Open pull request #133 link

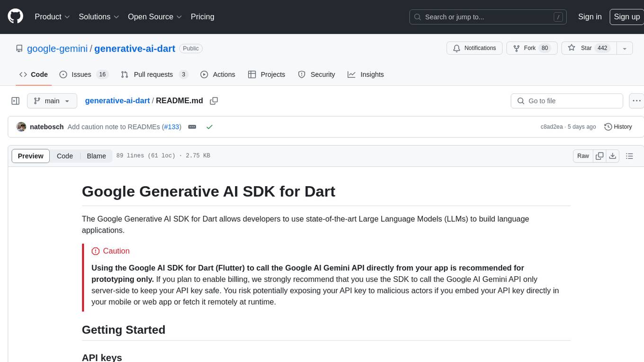(172, 127)
